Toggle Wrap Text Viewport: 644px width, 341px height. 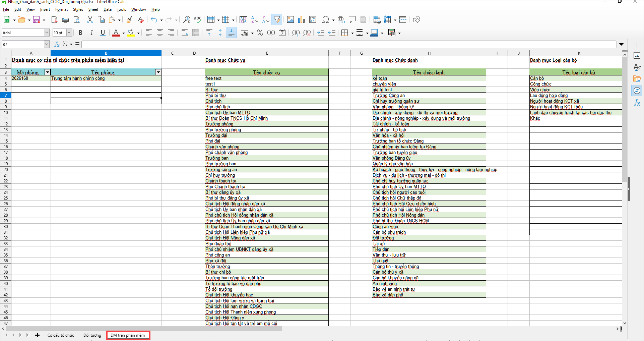click(x=185, y=33)
